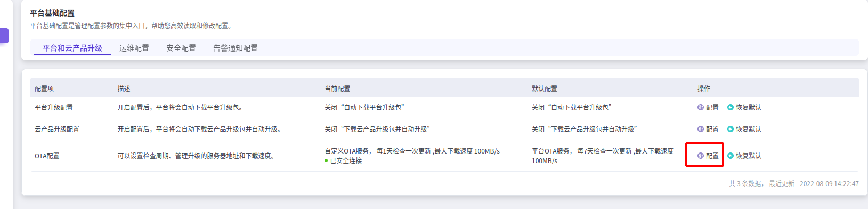Screen dimensions: 868x209
Task: Select the 云产品升级配置 row name
Action: (57, 129)
